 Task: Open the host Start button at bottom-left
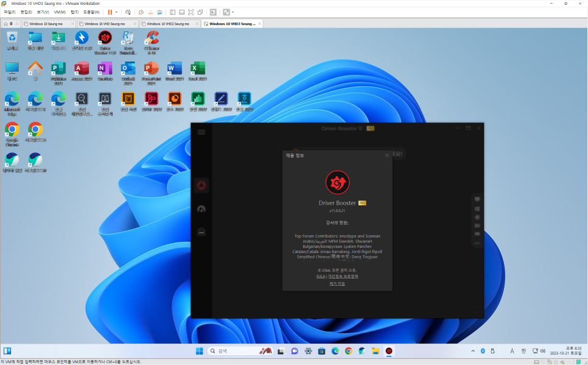pyautogui.click(x=7, y=351)
